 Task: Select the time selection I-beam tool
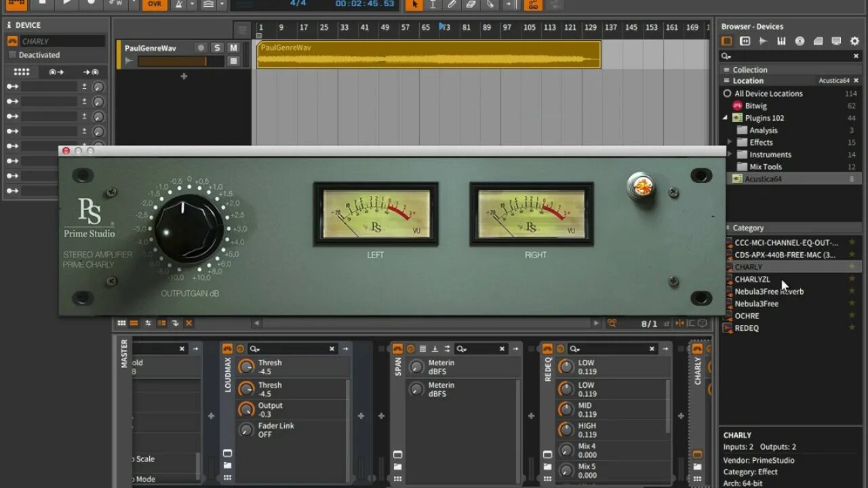point(433,4)
